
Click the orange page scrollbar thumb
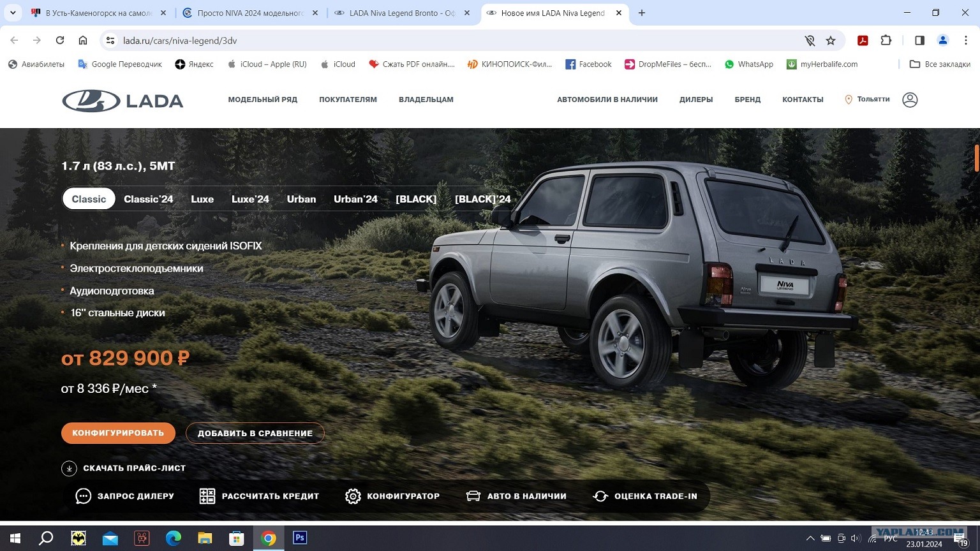point(976,158)
